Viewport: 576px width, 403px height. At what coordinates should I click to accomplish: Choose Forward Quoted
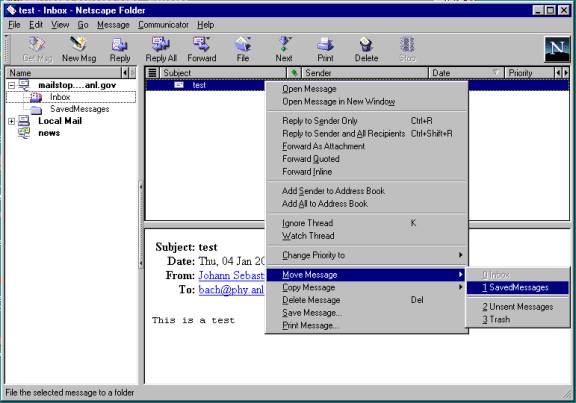(x=367, y=159)
